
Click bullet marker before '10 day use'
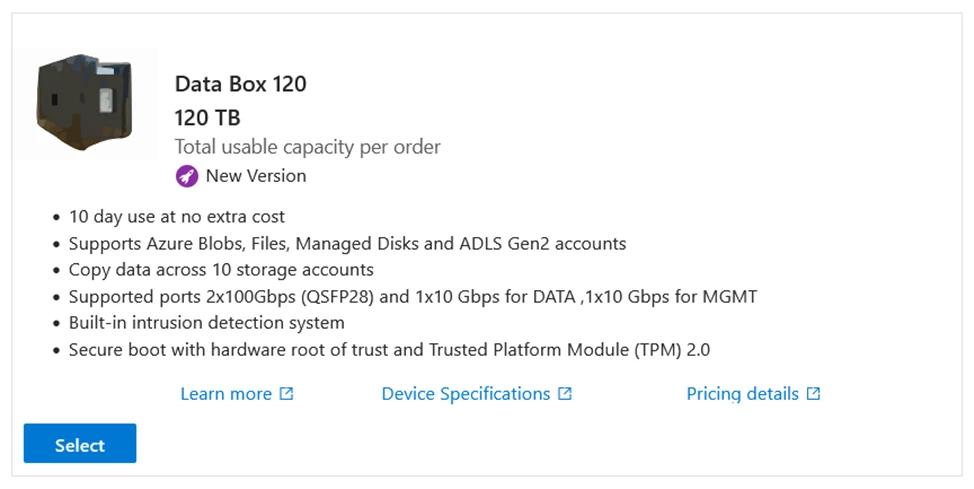57,217
